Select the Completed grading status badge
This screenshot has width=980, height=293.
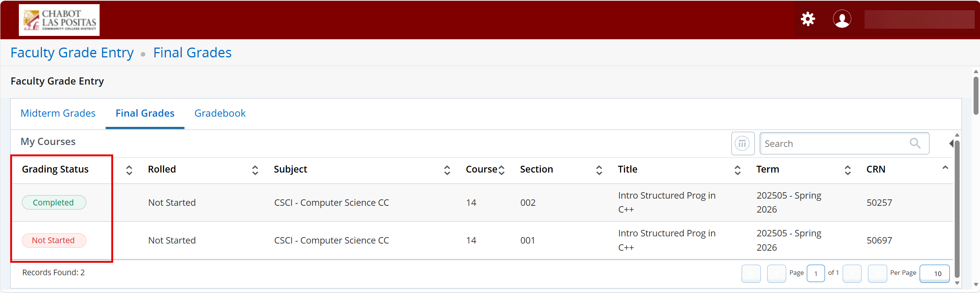(54, 202)
